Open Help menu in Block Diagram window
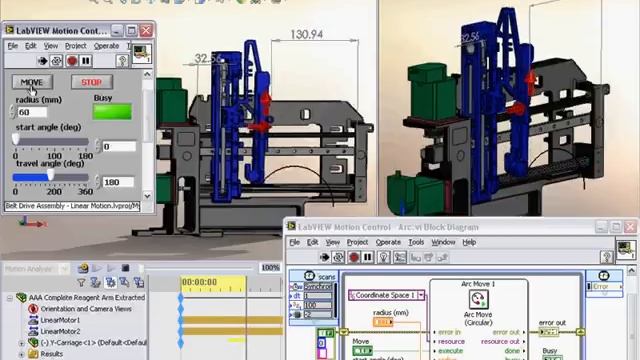 click(469, 242)
